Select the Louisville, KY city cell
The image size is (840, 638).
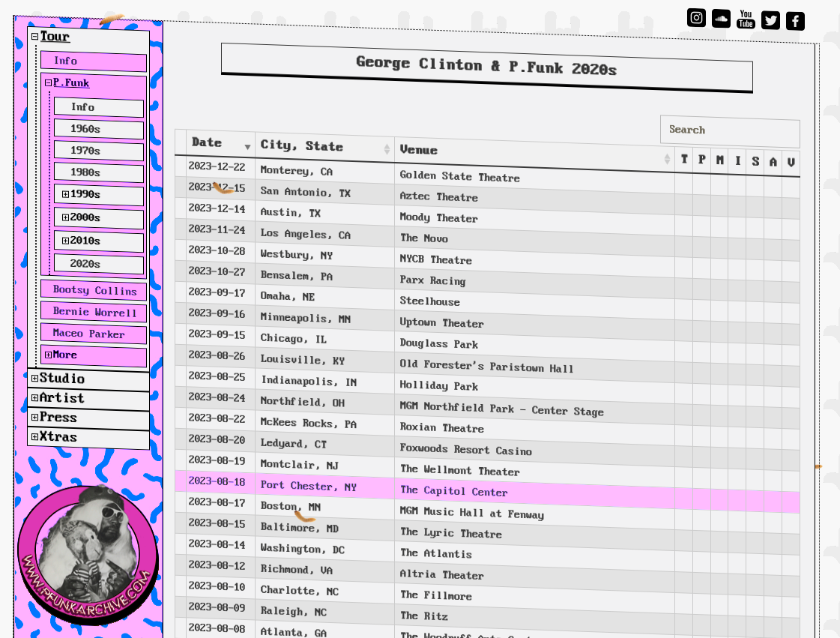pos(324,361)
